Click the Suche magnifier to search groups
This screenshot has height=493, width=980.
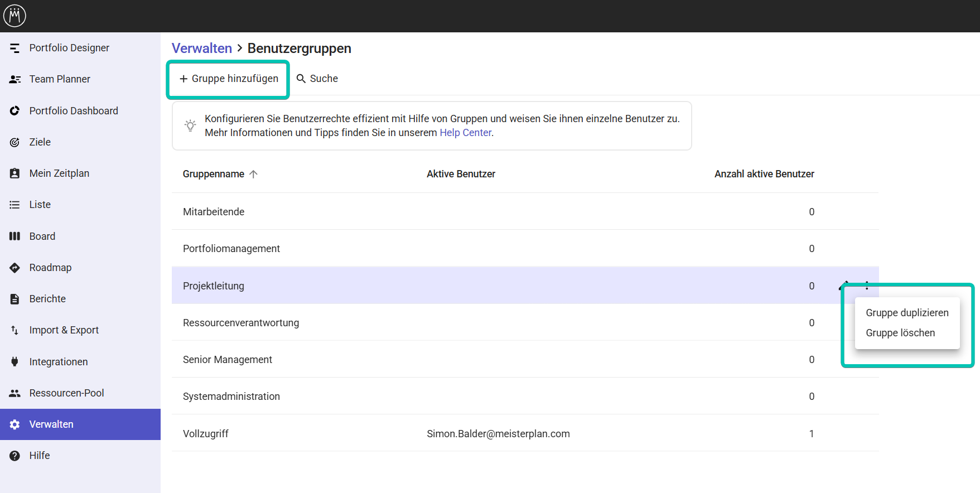click(x=301, y=79)
